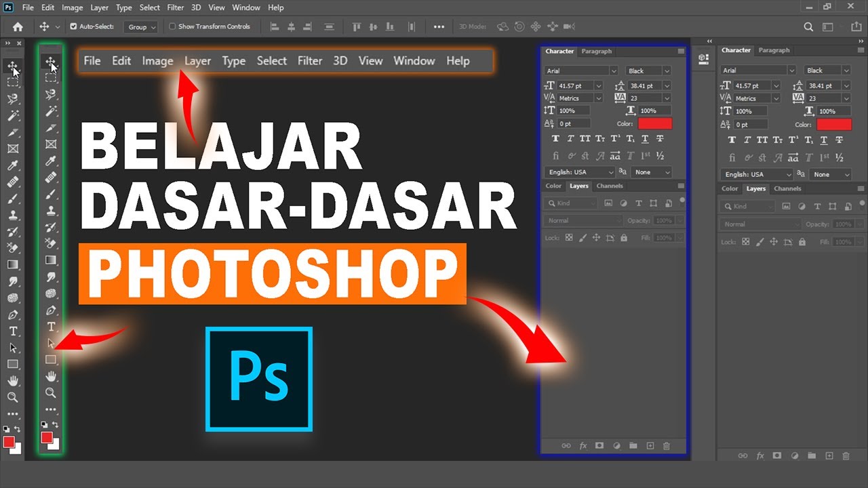Toggle Faux Italic in the rightmost Character panel
868x488 pixels.
coord(747,140)
